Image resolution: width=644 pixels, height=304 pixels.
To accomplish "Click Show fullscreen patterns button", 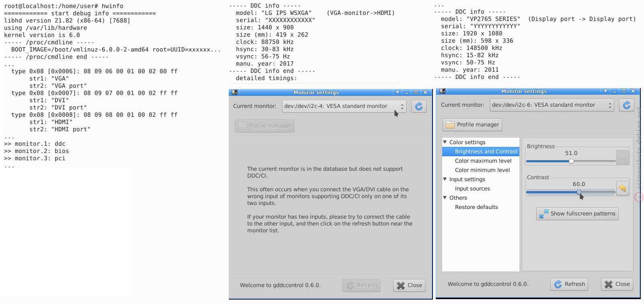I will (x=577, y=214).
